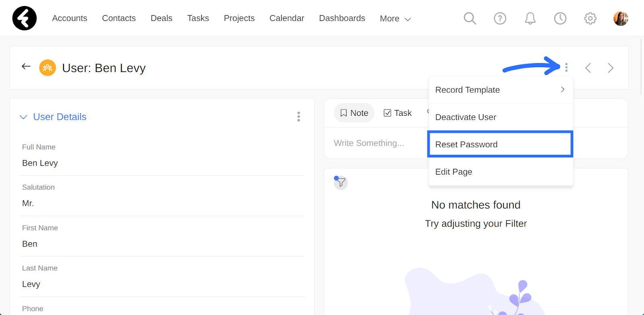Image resolution: width=644 pixels, height=315 pixels.
Task: Go to previous record chevron
Action: pyautogui.click(x=588, y=68)
